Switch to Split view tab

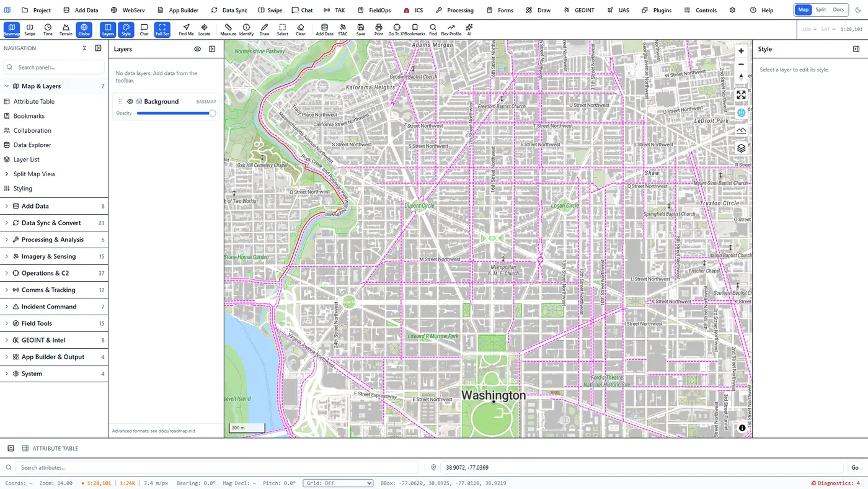820,10
